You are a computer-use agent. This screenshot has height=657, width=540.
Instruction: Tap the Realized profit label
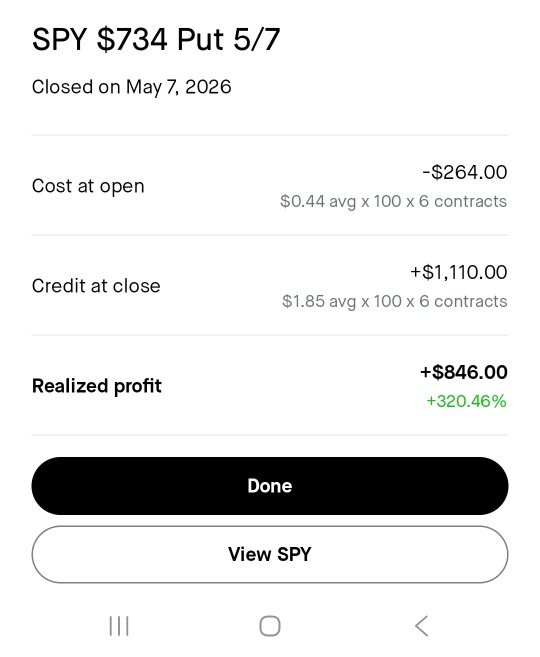tap(97, 386)
